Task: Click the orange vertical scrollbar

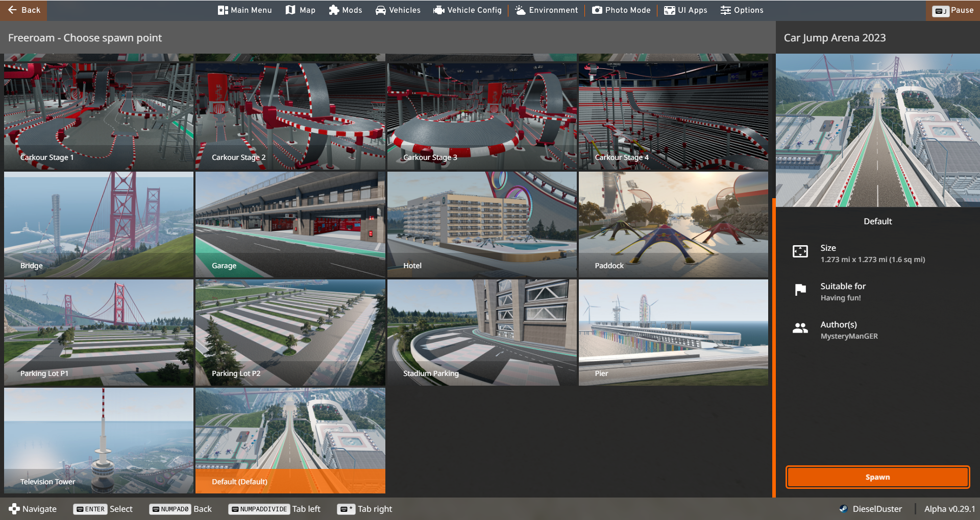Action: [774, 347]
